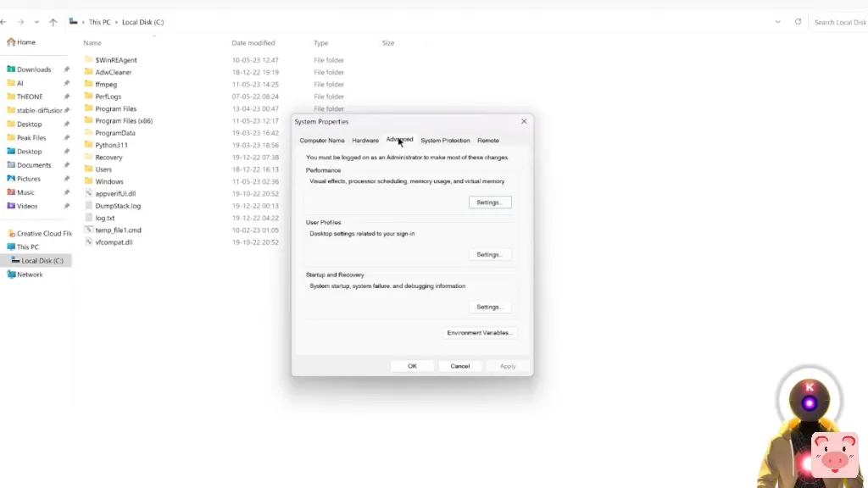Image resolution: width=868 pixels, height=488 pixels.
Task: Select the Program Files folder icon
Action: (88, 108)
